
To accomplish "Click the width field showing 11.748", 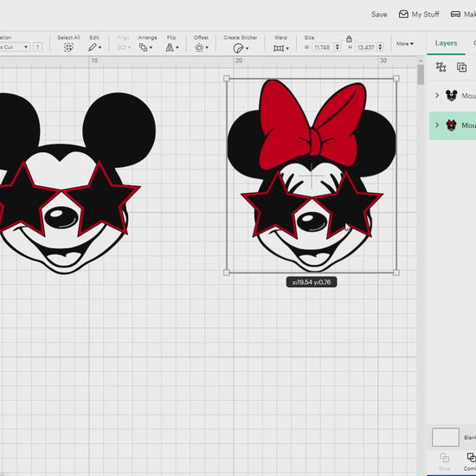I will pos(322,48).
